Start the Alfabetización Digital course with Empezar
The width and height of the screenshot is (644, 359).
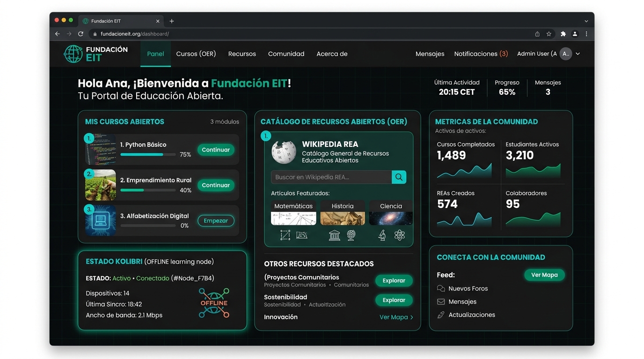(216, 221)
